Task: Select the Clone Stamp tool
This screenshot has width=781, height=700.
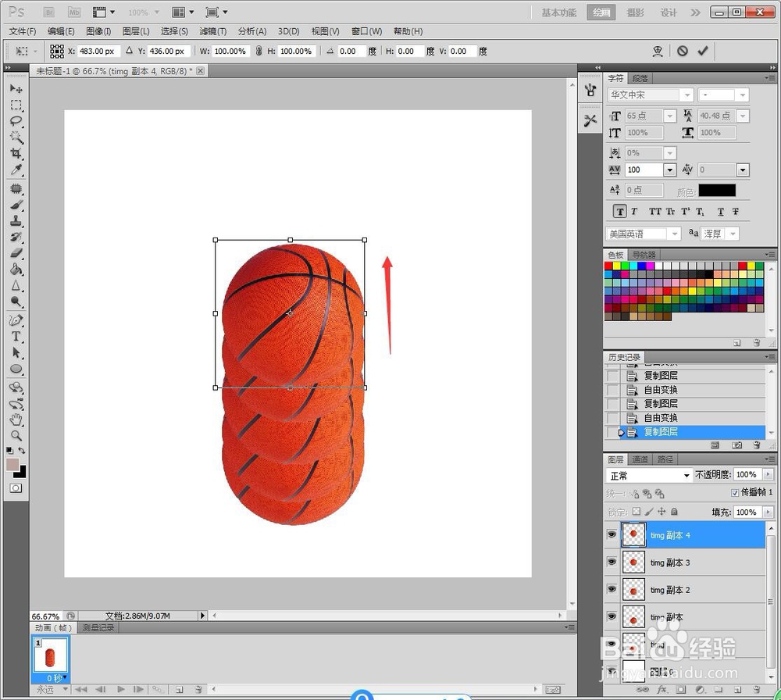Action: click(16, 221)
